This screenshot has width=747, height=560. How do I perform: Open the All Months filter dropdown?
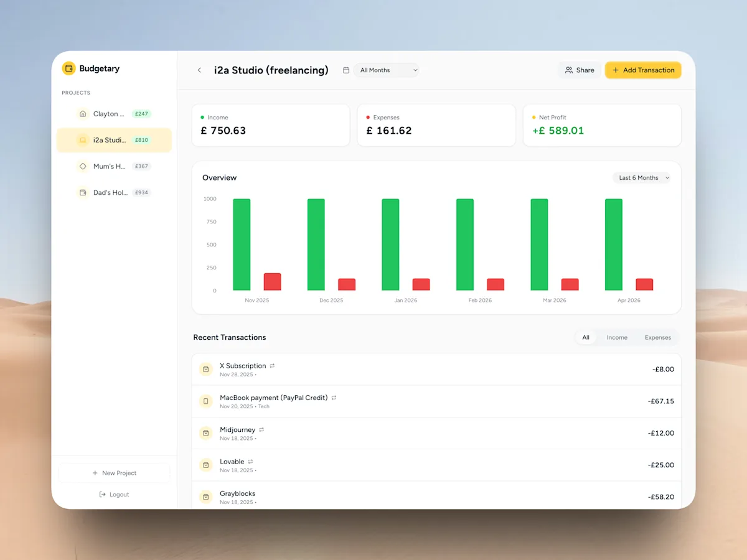click(387, 70)
